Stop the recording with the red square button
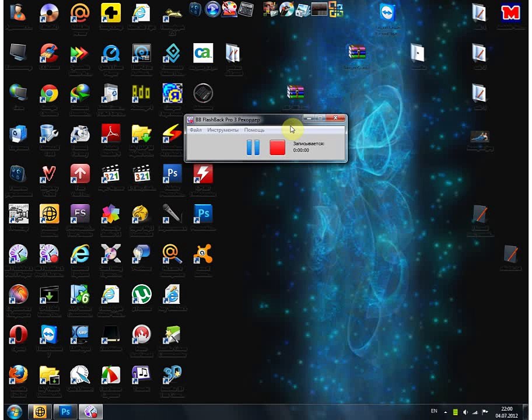The image size is (532, 420). [277, 148]
